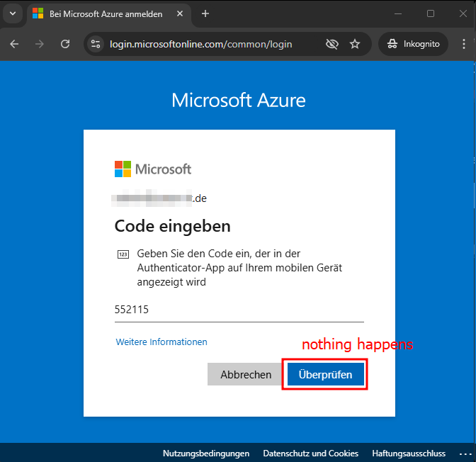Click the blurred account email ending in .de

click(x=159, y=198)
